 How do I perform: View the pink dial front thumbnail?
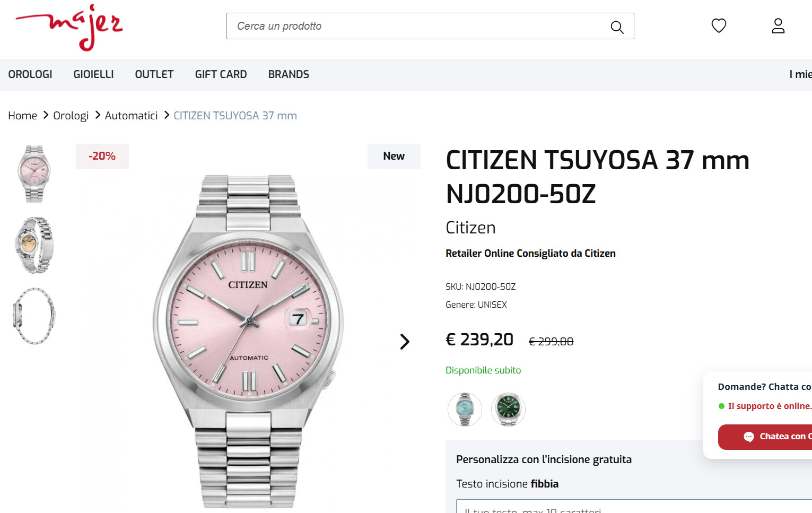[x=34, y=173]
